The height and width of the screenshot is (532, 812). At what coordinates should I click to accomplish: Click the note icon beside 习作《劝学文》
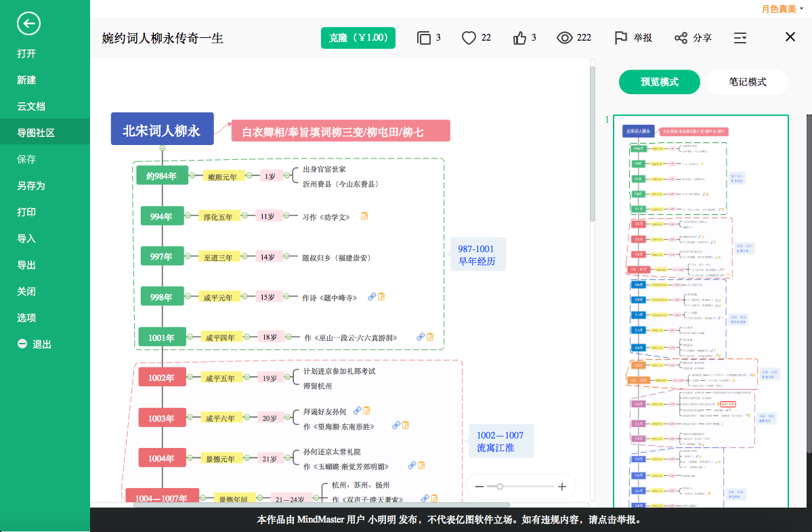pyautogui.click(x=364, y=216)
